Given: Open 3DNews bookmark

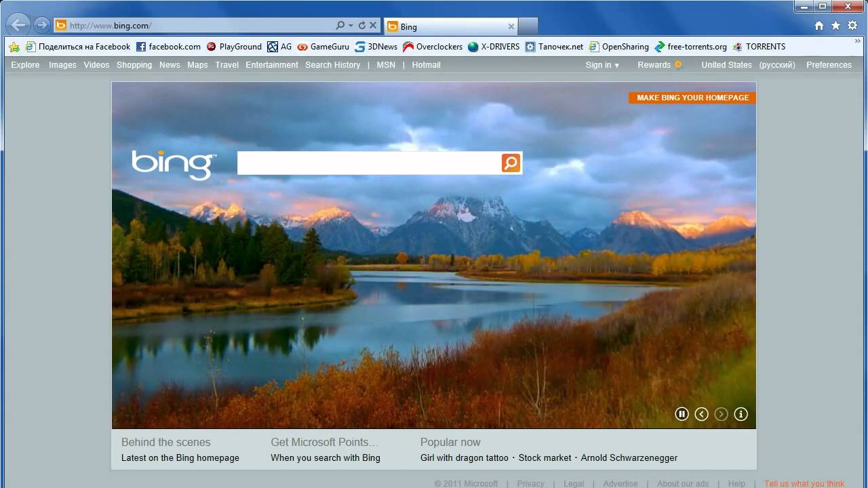Looking at the screenshot, I should [376, 47].
